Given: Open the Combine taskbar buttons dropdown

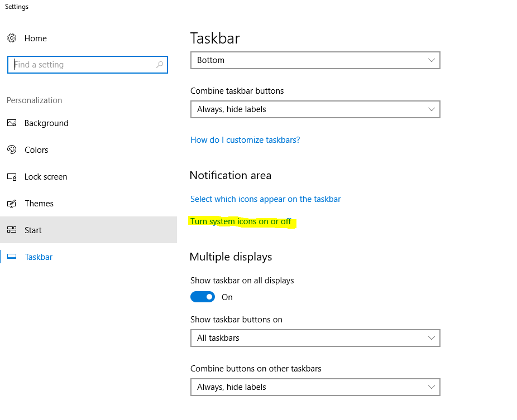Looking at the screenshot, I should pos(315,109).
